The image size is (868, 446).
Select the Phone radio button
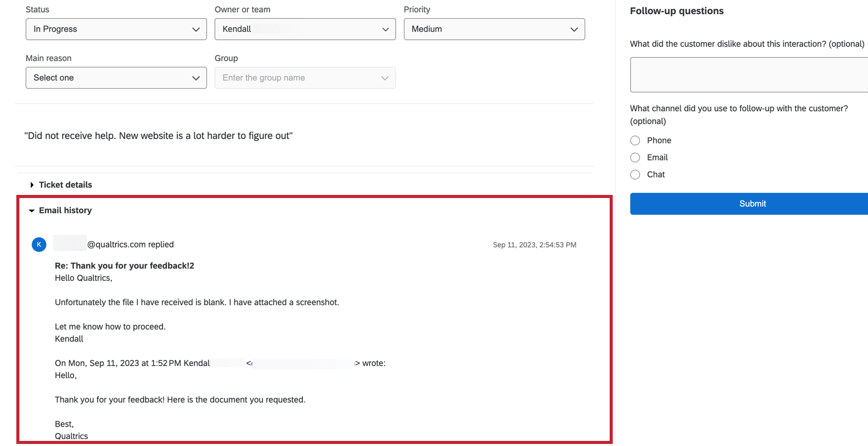(x=635, y=140)
